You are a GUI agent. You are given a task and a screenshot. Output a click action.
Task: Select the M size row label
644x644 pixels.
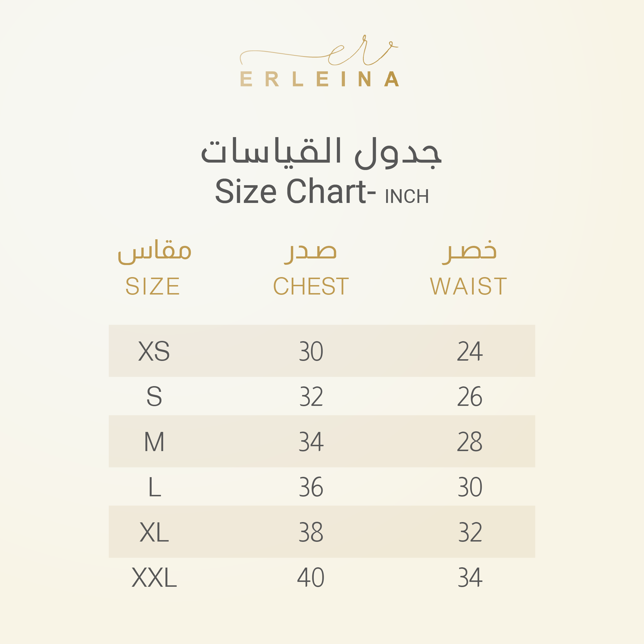tap(154, 442)
